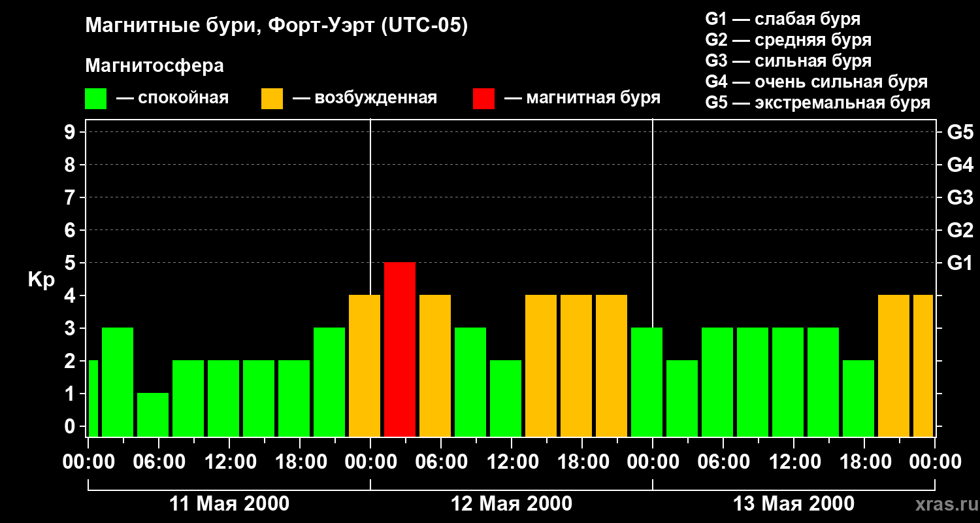Click the green 'спокойная' legend swatch
The image size is (980, 523).
click(96, 99)
